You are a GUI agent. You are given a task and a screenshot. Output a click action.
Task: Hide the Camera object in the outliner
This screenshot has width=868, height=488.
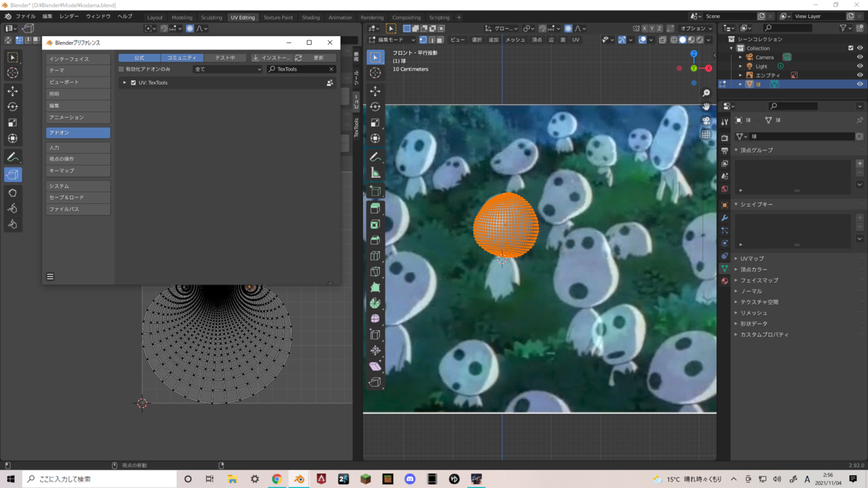point(859,57)
